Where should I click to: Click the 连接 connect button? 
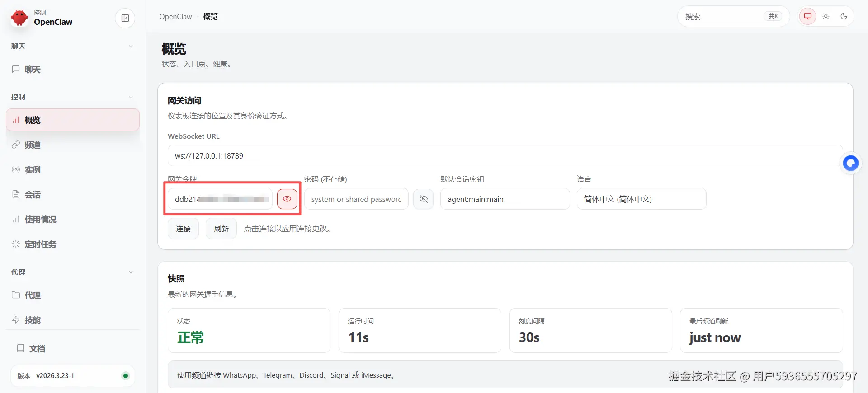point(183,229)
